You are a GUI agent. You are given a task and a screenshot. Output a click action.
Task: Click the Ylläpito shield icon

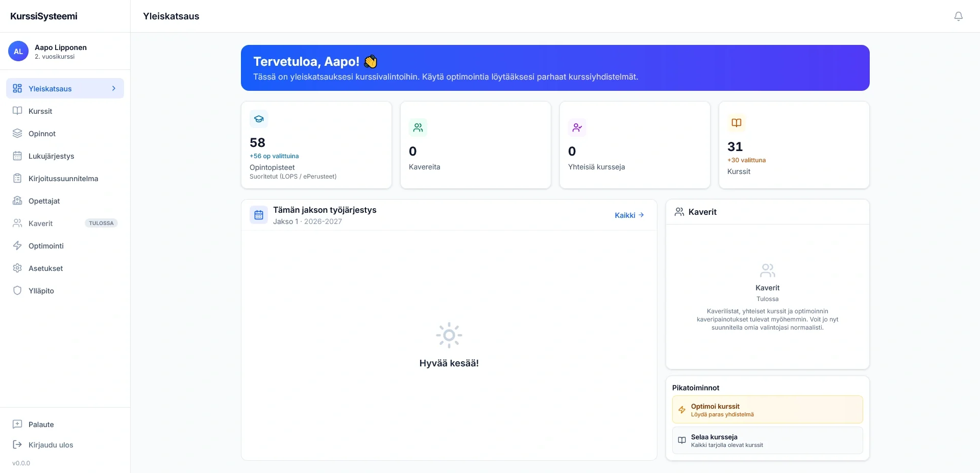pyautogui.click(x=17, y=290)
